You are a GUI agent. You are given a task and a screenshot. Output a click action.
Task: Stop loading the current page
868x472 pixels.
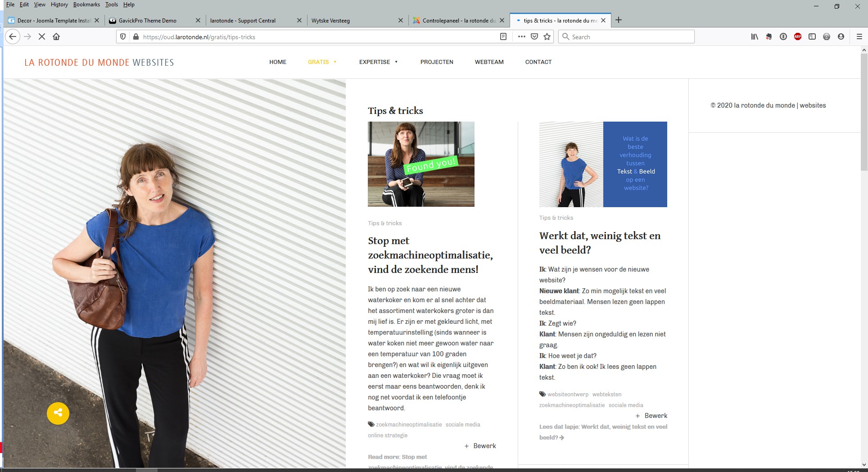pos(42,37)
